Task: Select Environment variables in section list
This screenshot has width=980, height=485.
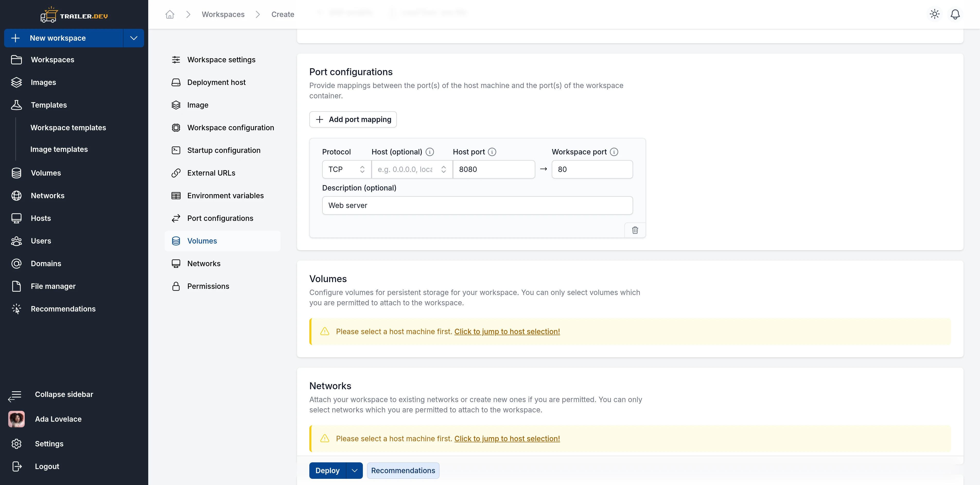Action: [225, 196]
